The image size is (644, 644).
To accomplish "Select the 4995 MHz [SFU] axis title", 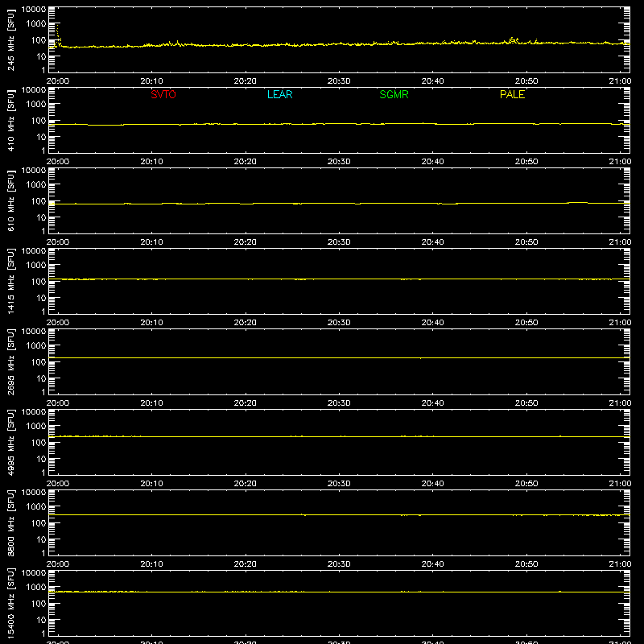I will click(11, 442).
